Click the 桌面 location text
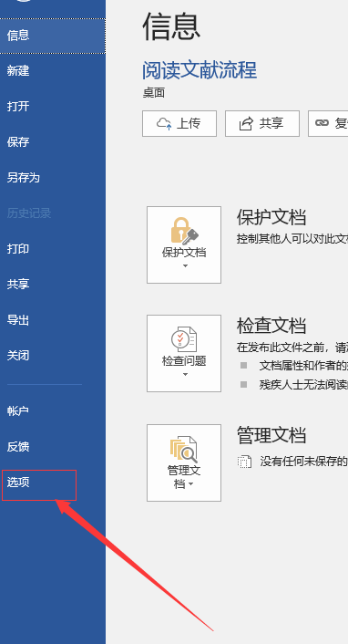This screenshot has width=348, height=644. click(x=153, y=93)
